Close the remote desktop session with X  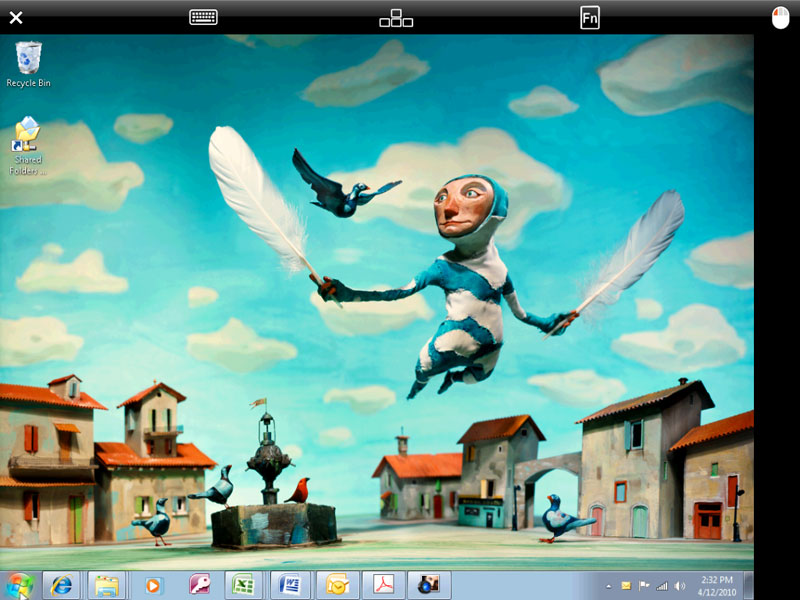(x=16, y=18)
